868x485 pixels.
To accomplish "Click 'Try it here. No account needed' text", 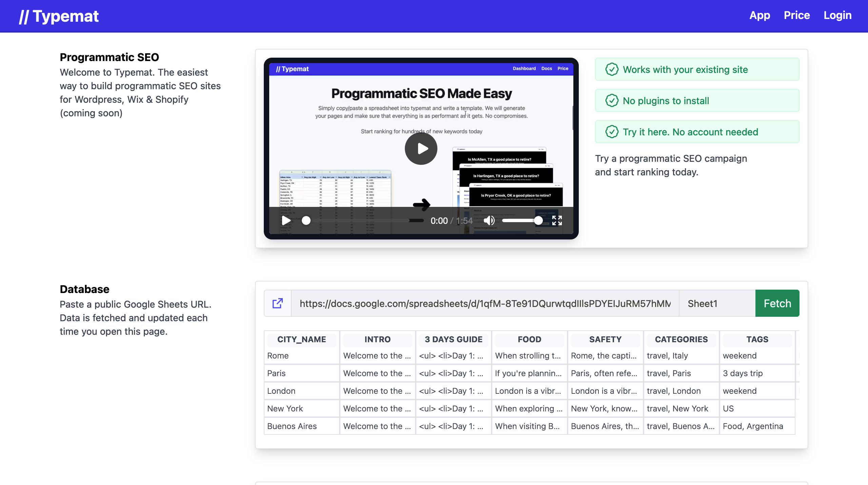I will click(690, 132).
